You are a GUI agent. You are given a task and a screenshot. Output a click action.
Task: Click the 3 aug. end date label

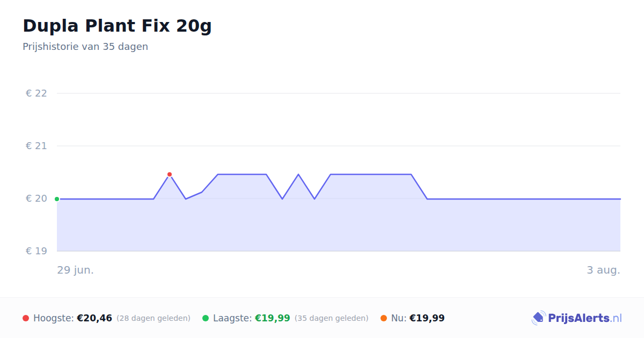click(603, 270)
